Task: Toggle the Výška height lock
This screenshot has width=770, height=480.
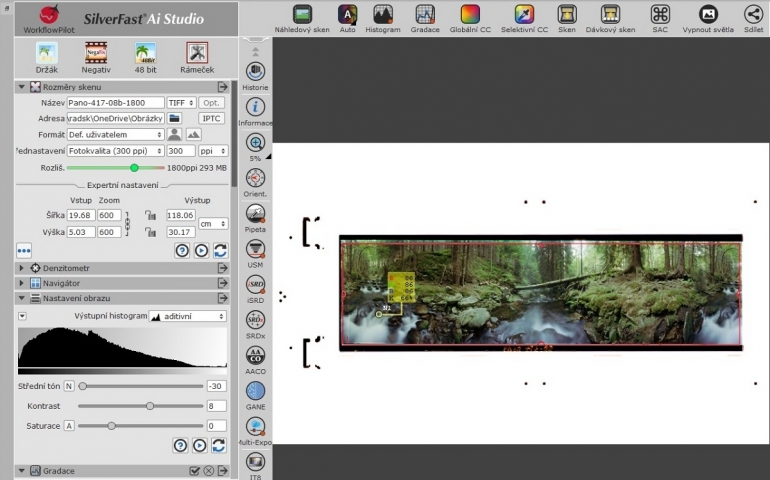Action: coord(150,232)
